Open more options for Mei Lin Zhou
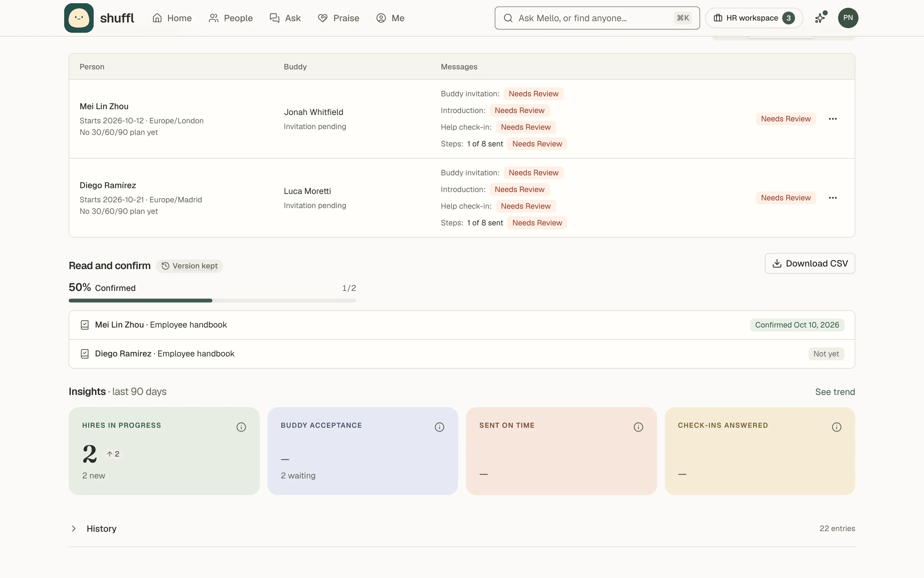Viewport: 924px width, 578px height. pos(833,119)
